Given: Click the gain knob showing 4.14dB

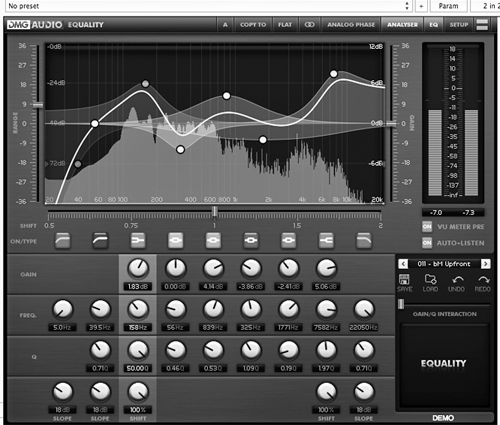Looking at the screenshot, I should (213, 269).
